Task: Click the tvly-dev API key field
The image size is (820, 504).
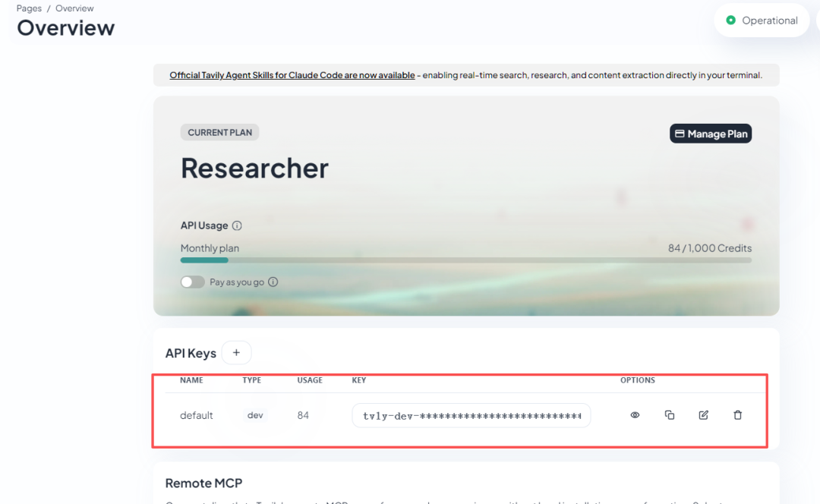Action: [471, 416]
